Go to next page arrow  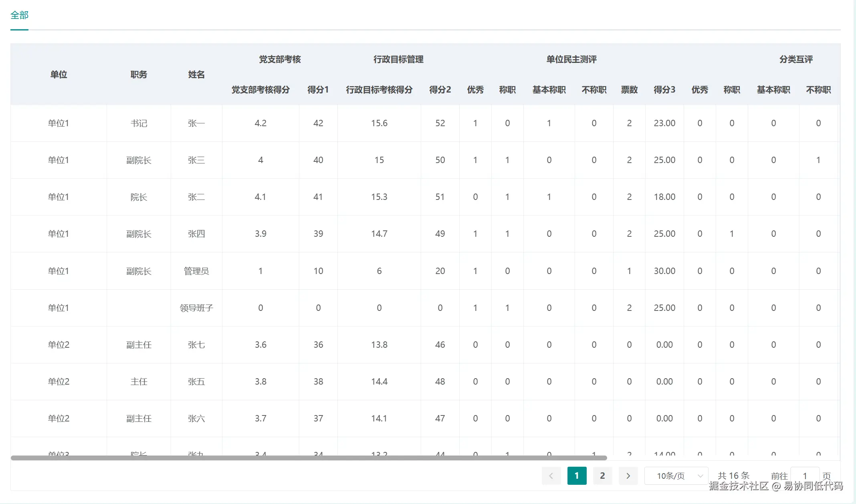[x=628, y=476]
